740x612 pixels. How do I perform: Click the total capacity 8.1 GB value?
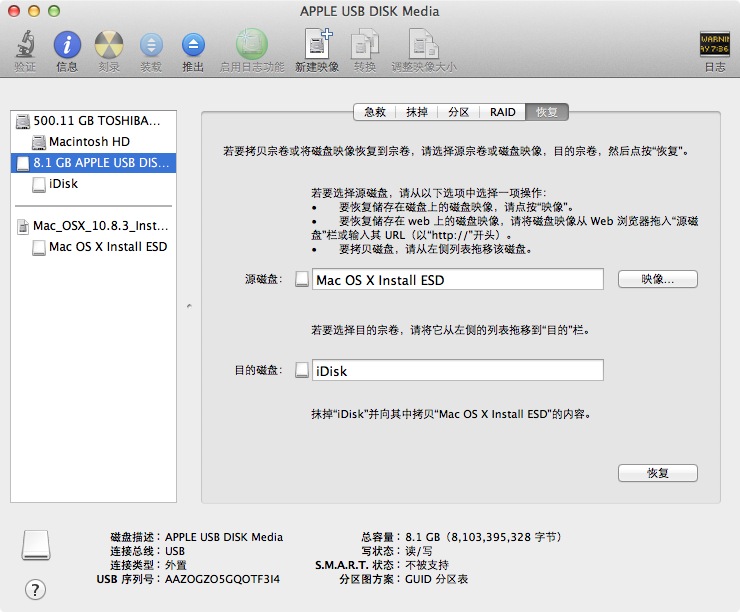click(483, 537)
